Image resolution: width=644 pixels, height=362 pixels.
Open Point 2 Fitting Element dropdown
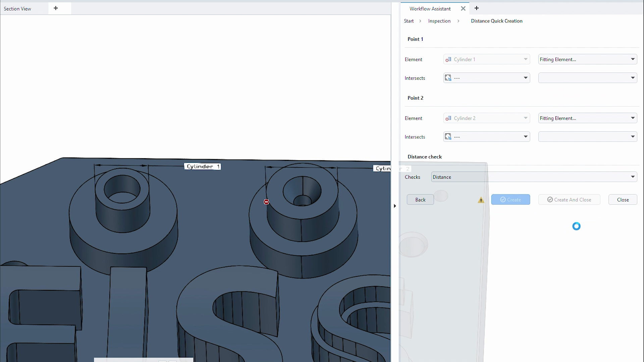tap(587, 118)
